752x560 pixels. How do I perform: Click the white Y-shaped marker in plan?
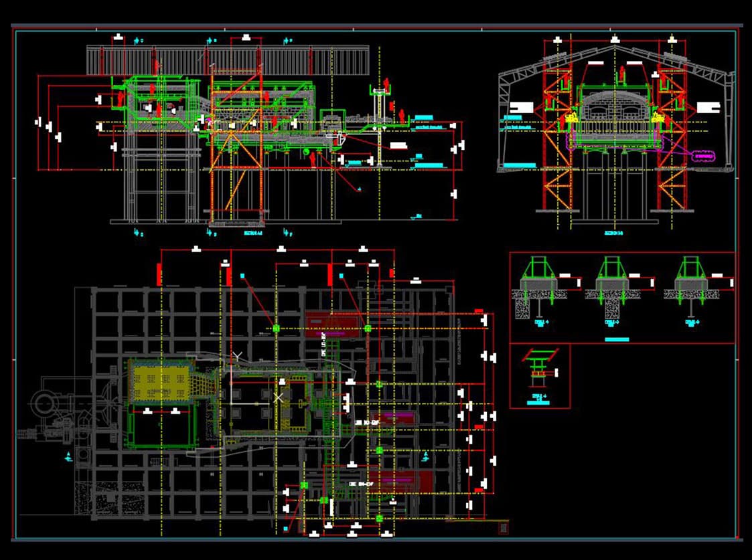pos(236,356)
